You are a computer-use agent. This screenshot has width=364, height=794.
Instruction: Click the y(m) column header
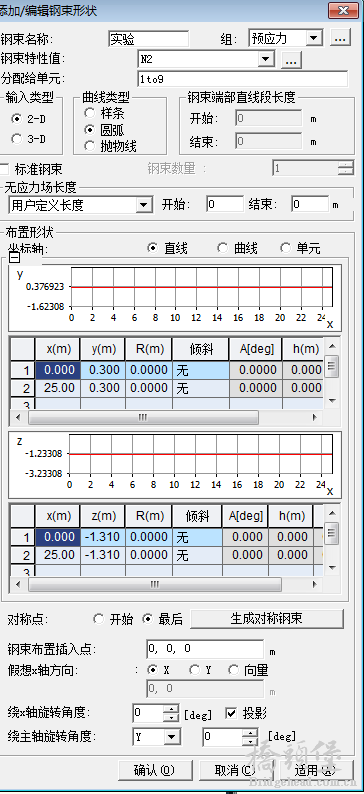103,349
